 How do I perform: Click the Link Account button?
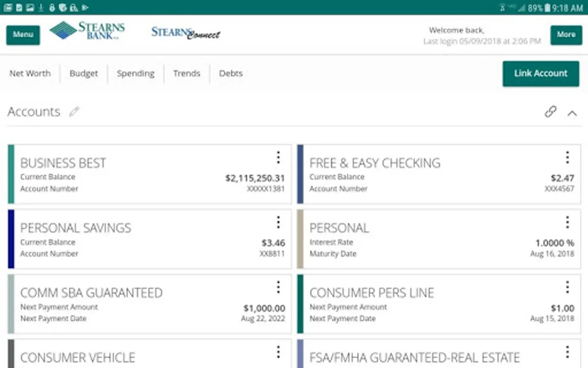[x=541, y=74]
